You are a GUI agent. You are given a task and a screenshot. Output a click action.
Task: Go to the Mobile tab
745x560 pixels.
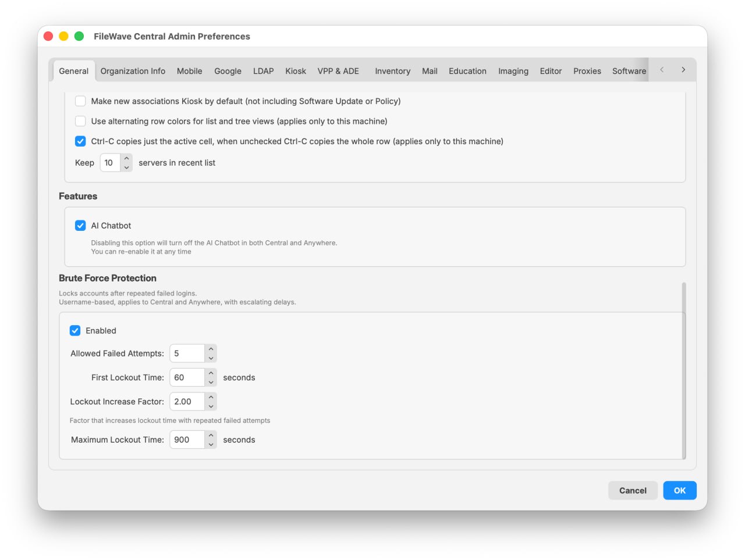click(x=190, y=71)
